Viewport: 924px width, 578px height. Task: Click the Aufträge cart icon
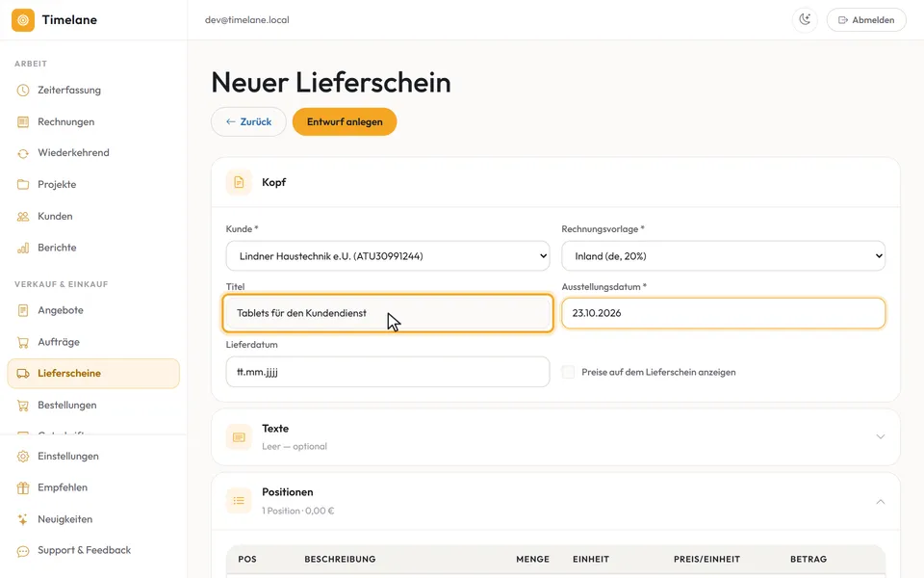coord(23,342)
